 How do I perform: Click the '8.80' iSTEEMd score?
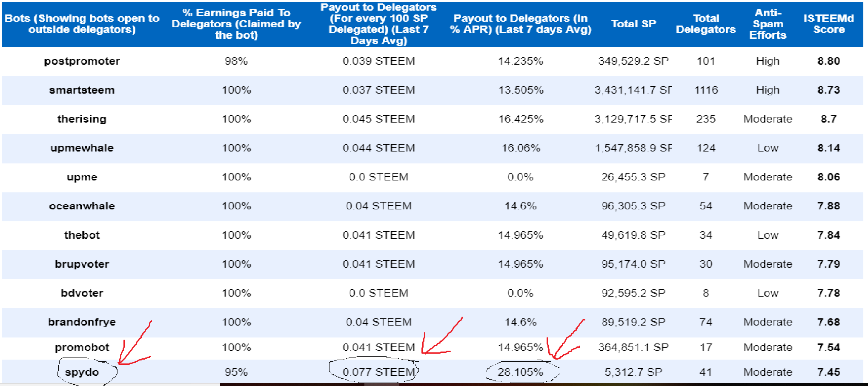tap(829, 61)
